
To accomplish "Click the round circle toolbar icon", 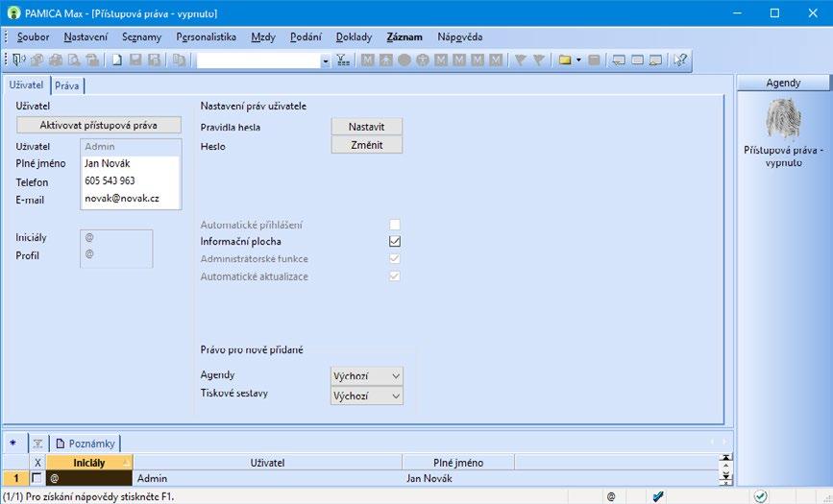I will click(x=404, y=60).
